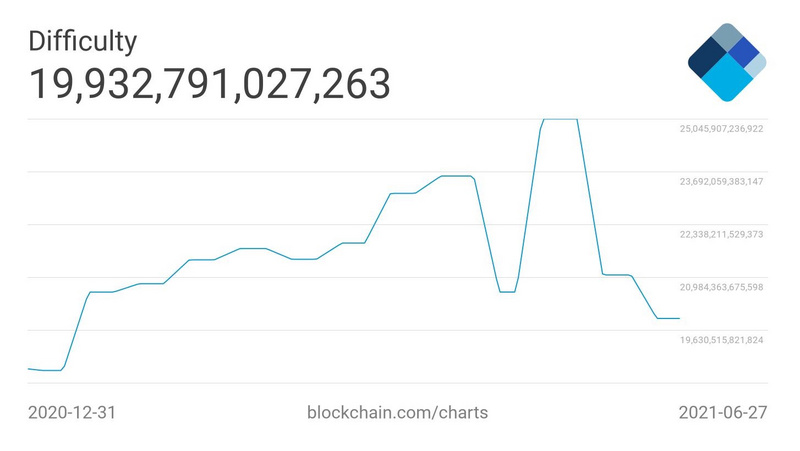Click the right end of the difficulty line
The width and height of the screenshot is (800, 451).
(679, 318)
